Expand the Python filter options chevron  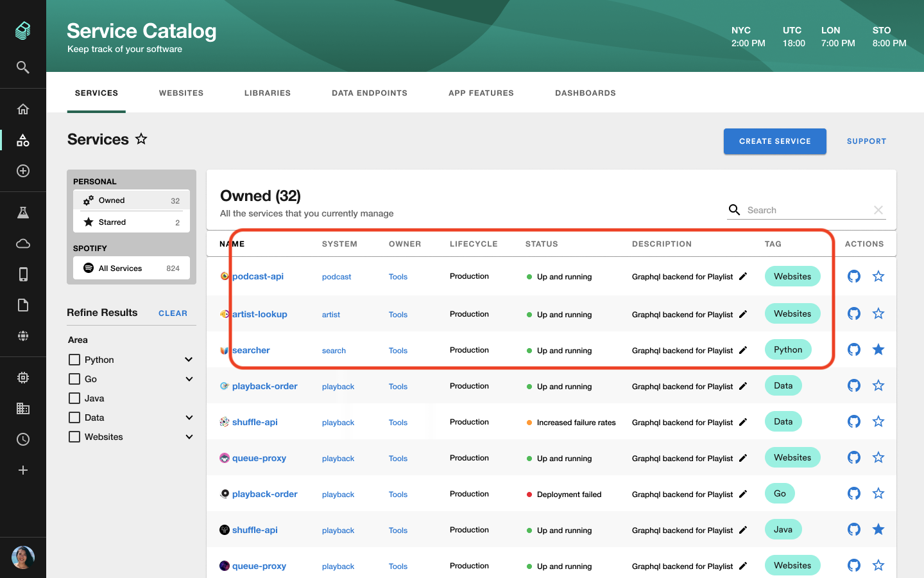coord(189,360)
